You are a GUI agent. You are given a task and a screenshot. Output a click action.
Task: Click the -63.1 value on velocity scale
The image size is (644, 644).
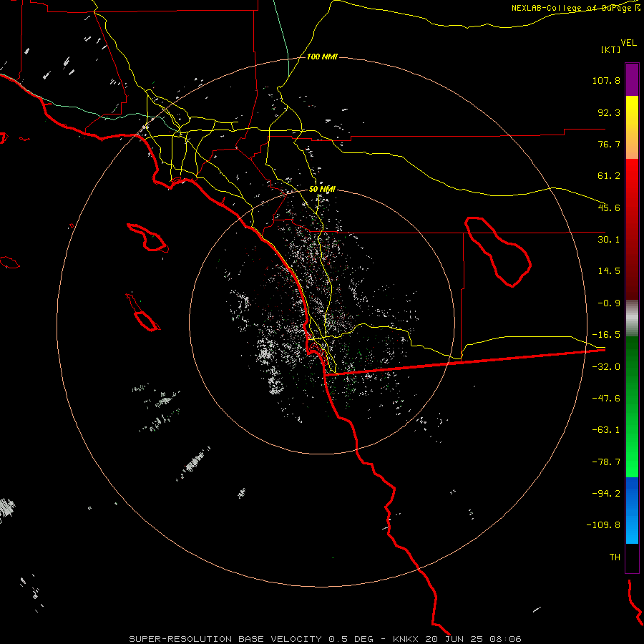point(606,430)
